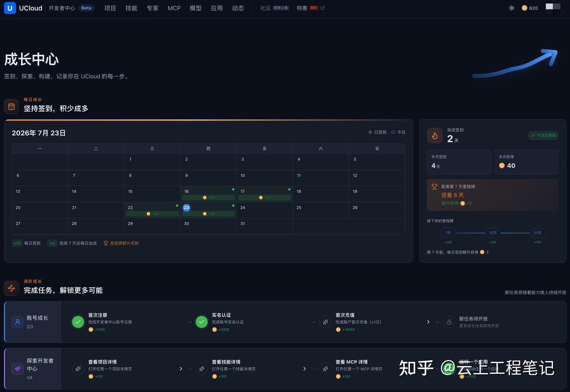
Task: Click the +10 每日签到 legend badge
Action: click(17, 243)
